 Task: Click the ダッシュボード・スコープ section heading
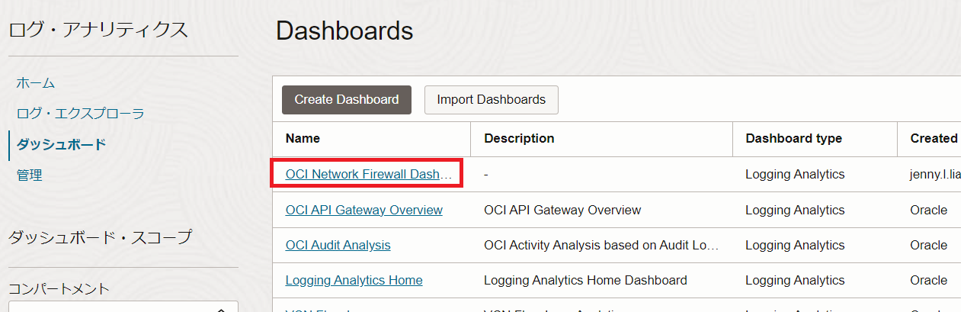pyautogui.click(x=100, y=237)
